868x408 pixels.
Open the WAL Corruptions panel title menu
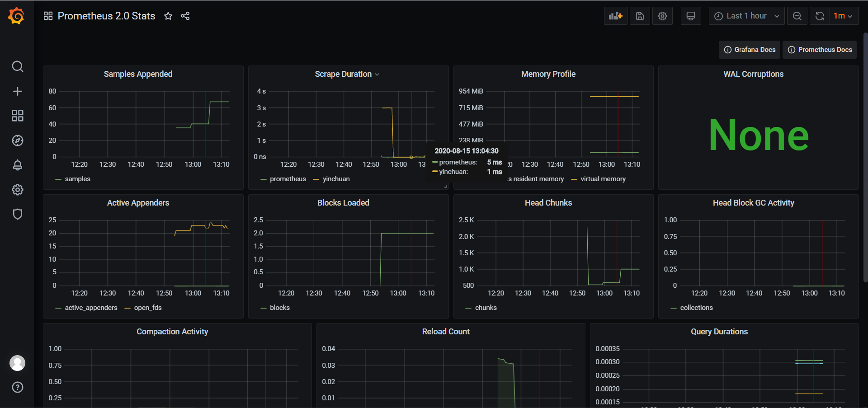click(x=753, y=74)
